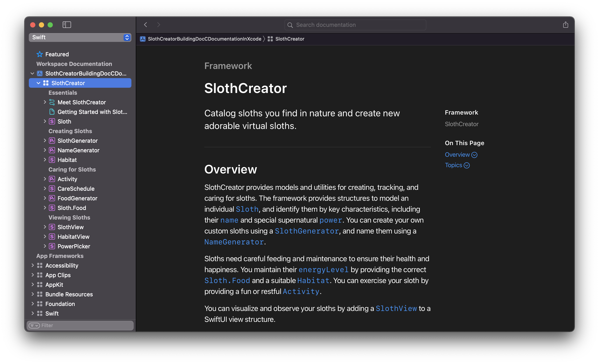Open the NameGenerator link in Overview
Viewport: 599px width, 364px height.
tap(234, 242)
